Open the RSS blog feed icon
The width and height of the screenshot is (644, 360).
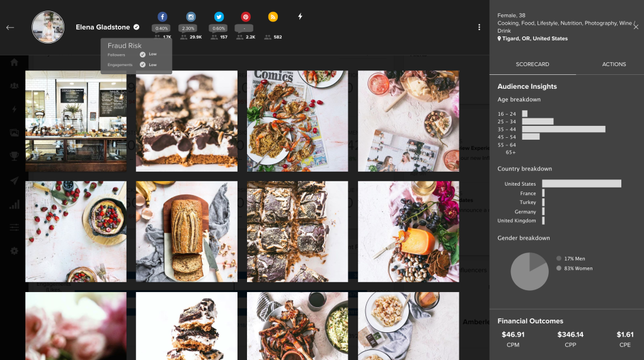pyautogui.click(x=273, y=17)
